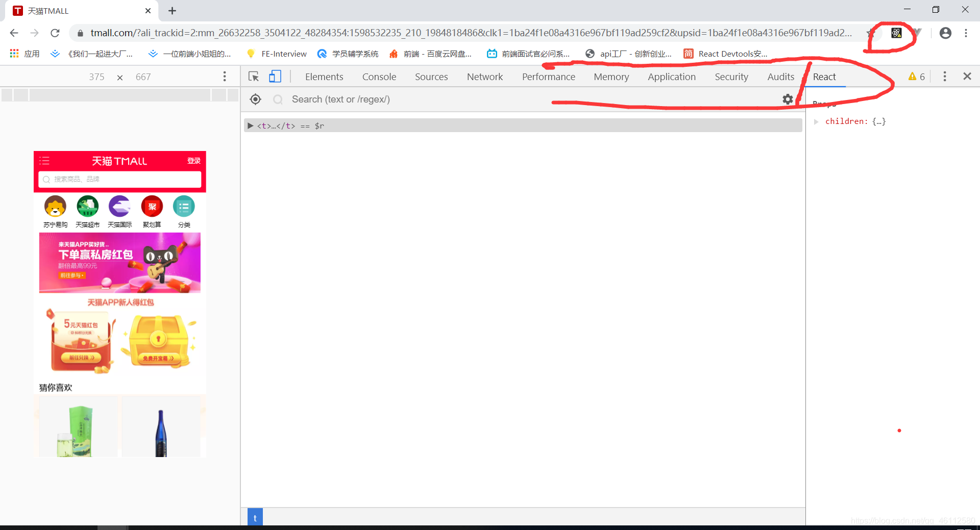The width and height of the screenshot is (980, 530).
Task: Switch to the Console tab
Action: tap(379, 77)
